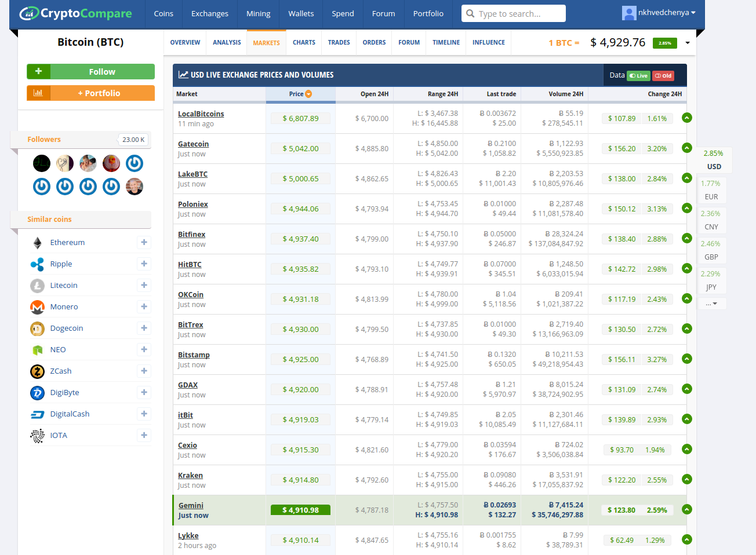Add IOTA with its plus icon
Image resolution: width=756 pixels, height=555 pixels.
pyautogui.click(x=144, y=435)
